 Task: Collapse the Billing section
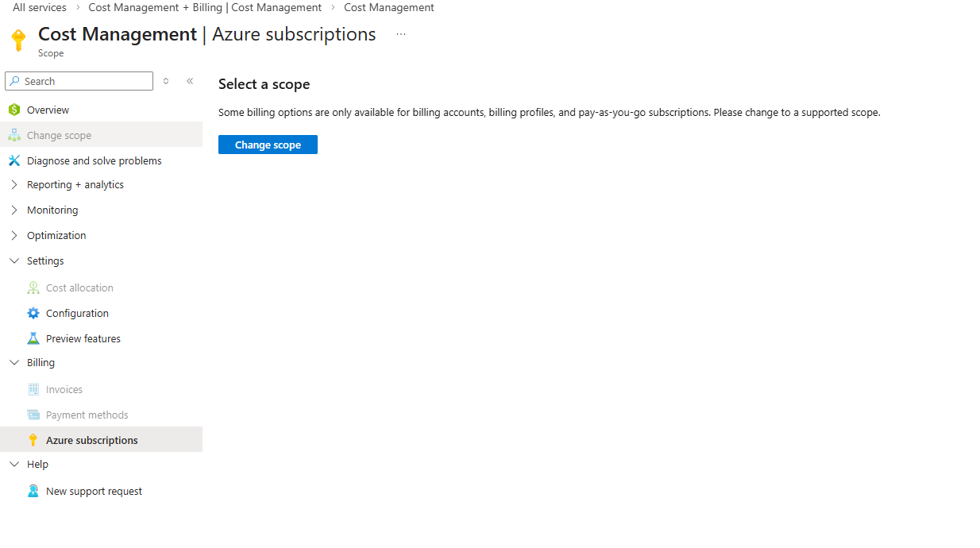(14, 362)
